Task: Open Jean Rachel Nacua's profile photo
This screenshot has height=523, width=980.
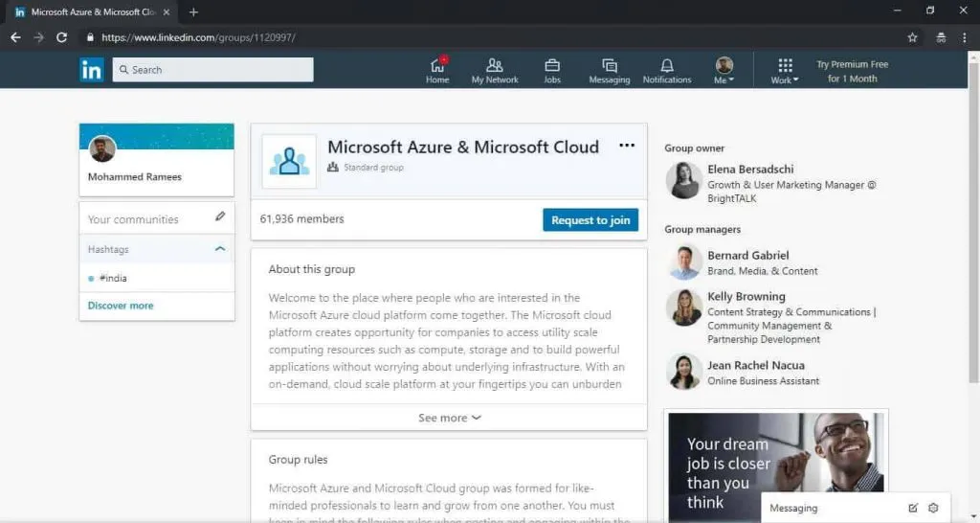Action: click(683, 372)
